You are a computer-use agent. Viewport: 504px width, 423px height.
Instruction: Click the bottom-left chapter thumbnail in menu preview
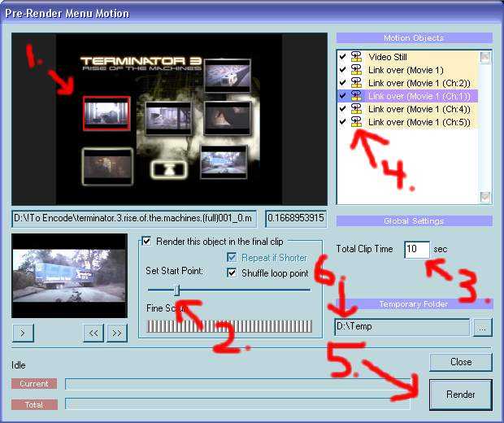tap(107, 167)
